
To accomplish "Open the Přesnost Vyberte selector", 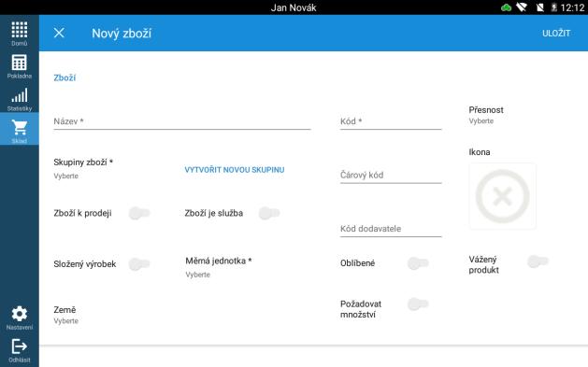I will point(485,115).
